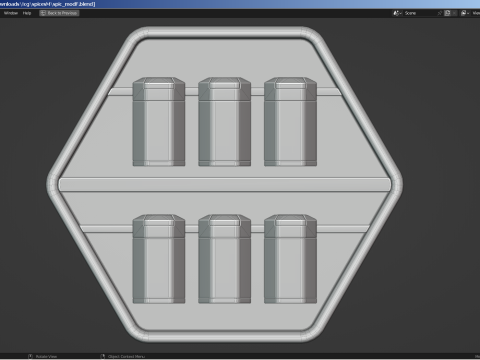Open the Help menu
480x360 pixels.
27,13
